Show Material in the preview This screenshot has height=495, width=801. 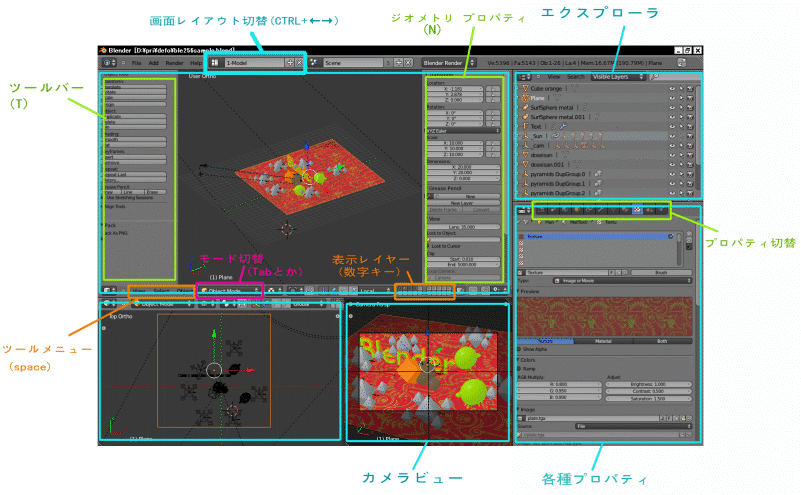pyautogui.click(x=603, y=341)
